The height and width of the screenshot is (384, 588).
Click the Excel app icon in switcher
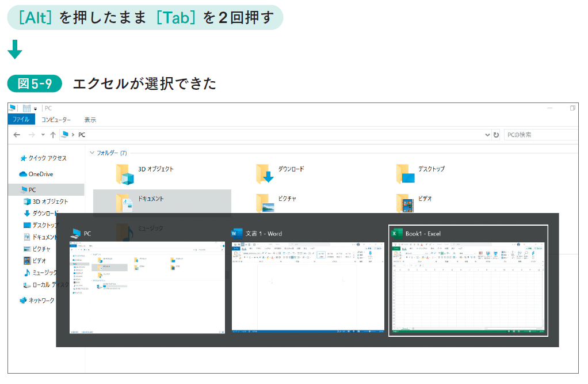397,234
